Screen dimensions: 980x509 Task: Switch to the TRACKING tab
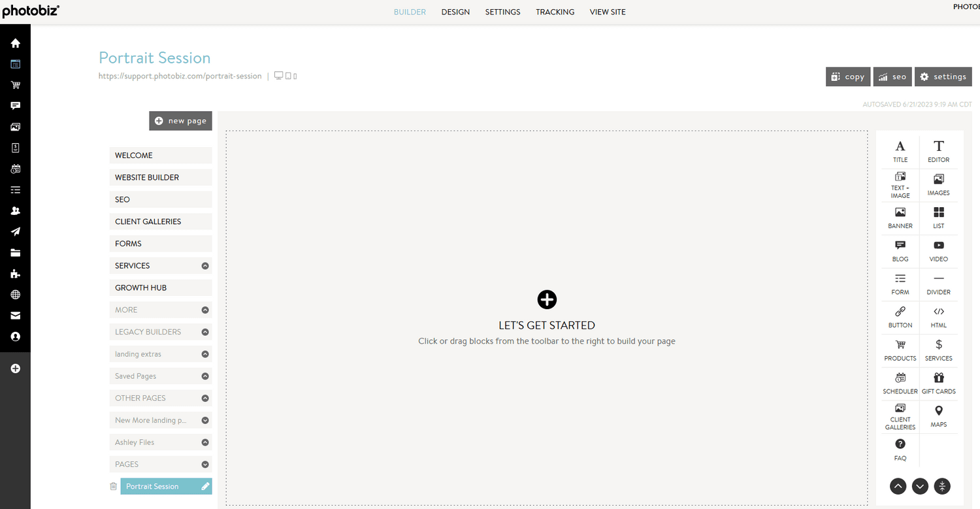pos(555,12)
